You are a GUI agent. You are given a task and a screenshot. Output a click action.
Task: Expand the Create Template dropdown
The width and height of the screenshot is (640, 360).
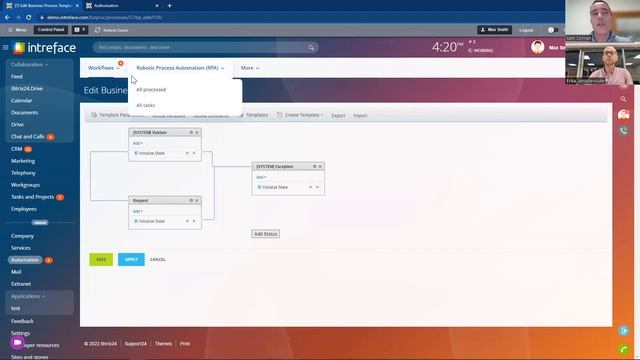click(x=300, y=116)
